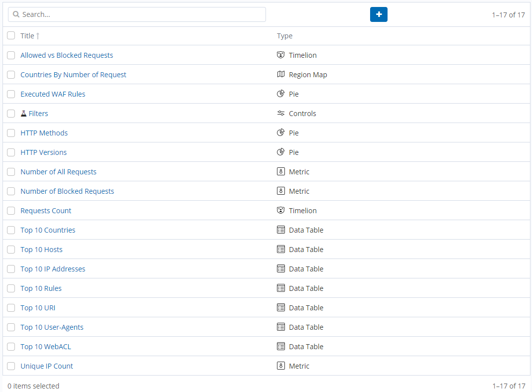Check the Filters row checkbox
This screenshot has height=392, width=532.
click(x=11, y=114)
